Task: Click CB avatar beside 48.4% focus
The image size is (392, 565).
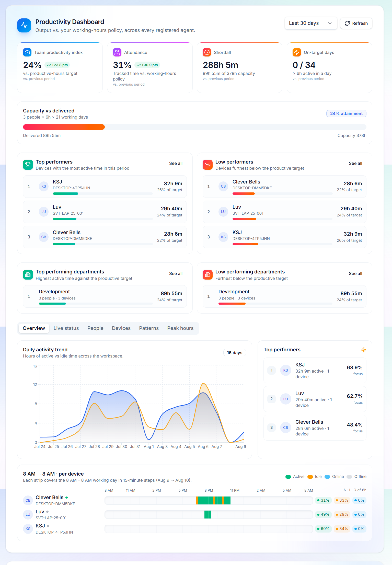Action: pos(286,428)
